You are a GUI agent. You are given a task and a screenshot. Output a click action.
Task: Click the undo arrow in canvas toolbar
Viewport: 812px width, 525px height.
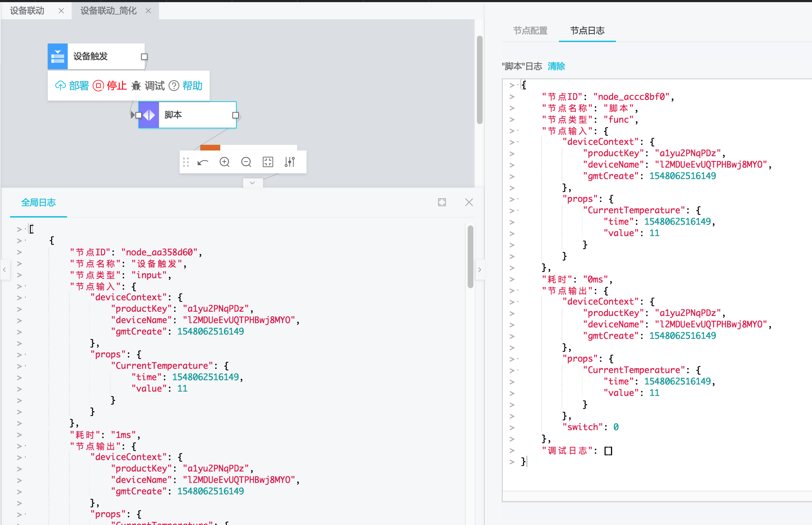(203, 162)
